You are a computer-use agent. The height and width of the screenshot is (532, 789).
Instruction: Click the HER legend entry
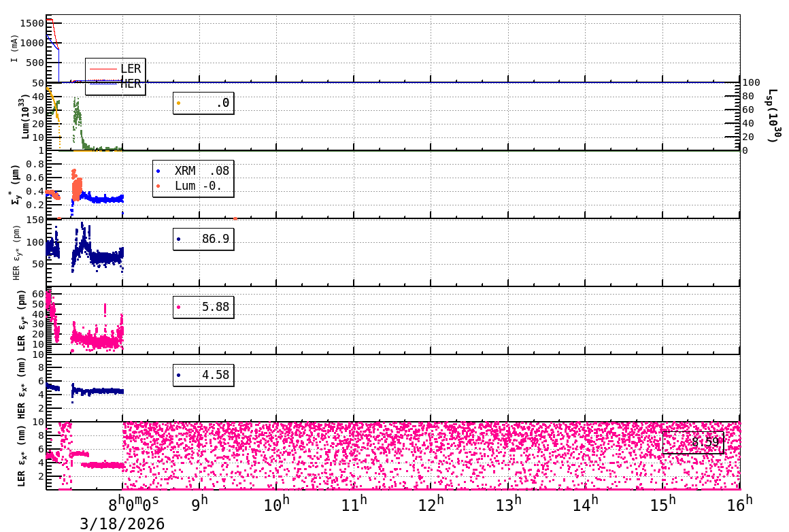(115, 84)
